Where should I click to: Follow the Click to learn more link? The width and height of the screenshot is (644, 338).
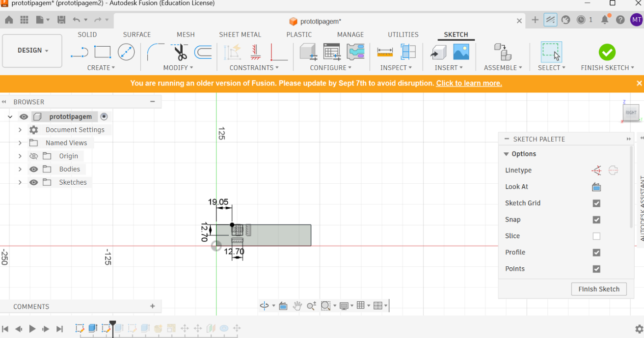(469, 84)
